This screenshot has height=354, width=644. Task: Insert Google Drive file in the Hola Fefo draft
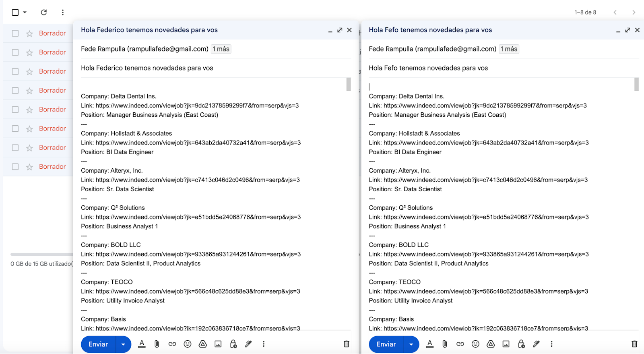491,344
